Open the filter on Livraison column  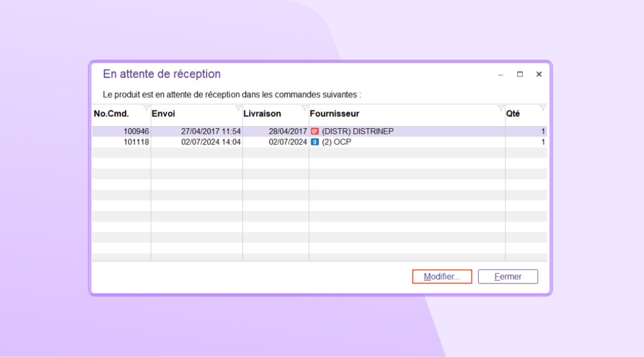[305, 108]
